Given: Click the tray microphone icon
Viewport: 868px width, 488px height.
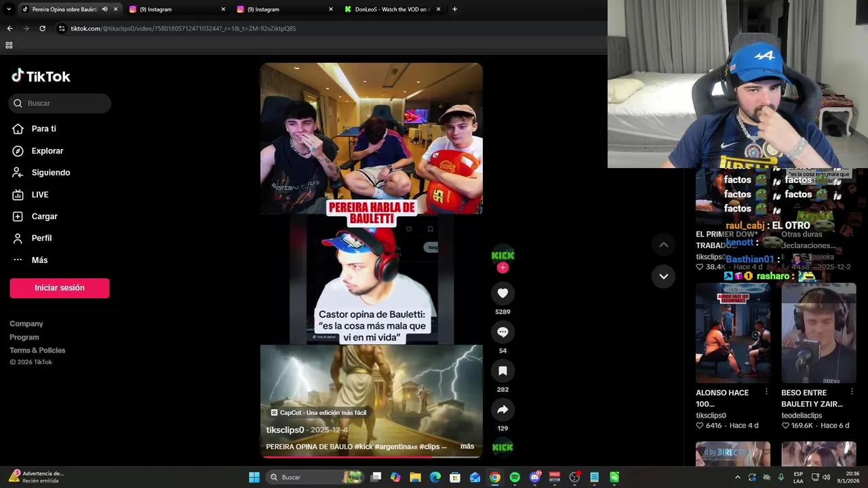Looking at the screenshot, I should click(x=781, y=477).
